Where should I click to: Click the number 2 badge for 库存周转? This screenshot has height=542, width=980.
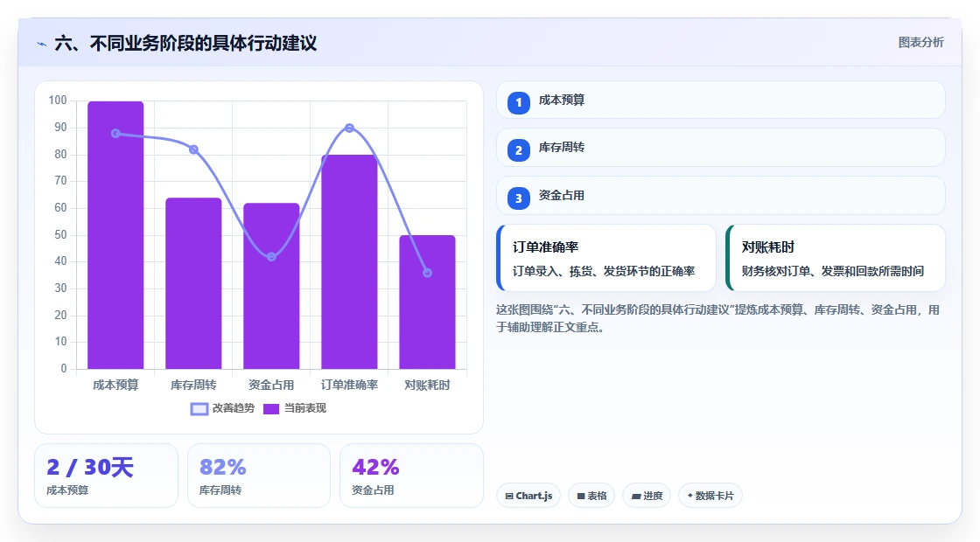(518, 150)
